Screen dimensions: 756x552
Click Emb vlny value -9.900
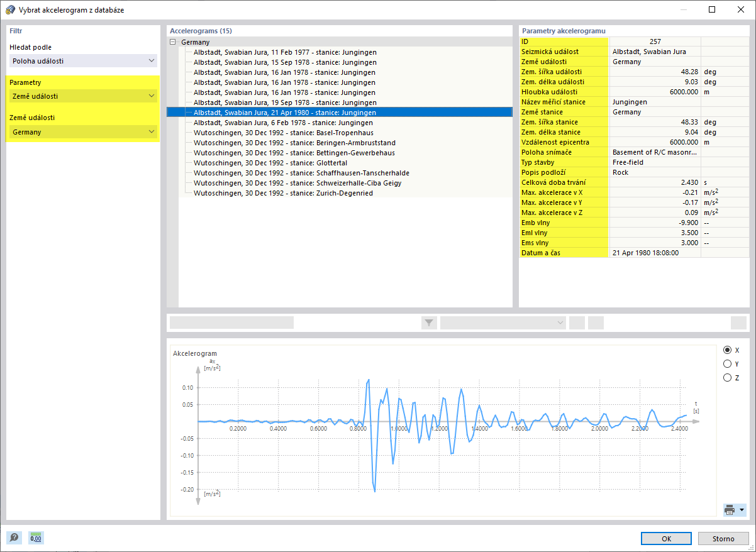click(x=655, y=223)
